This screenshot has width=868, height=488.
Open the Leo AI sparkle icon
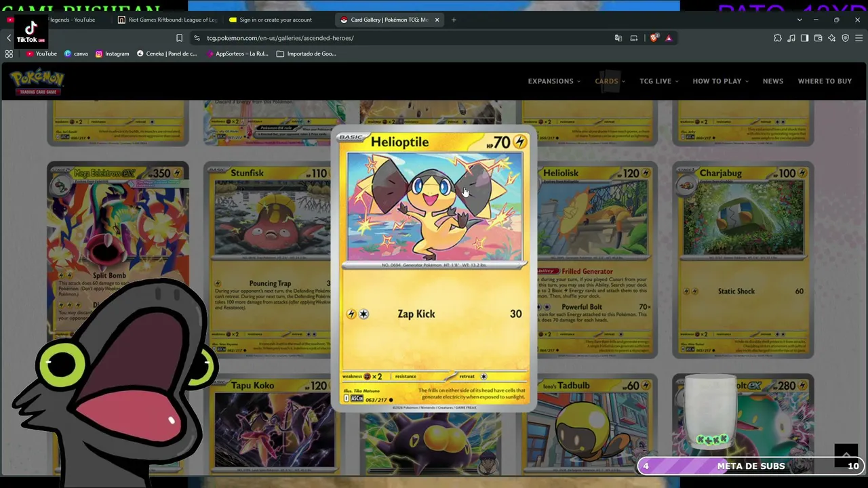pyautogui.click(x=831, y=38)
